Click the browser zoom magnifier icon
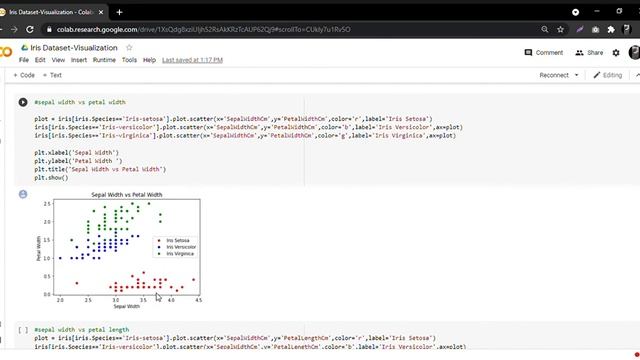Viewport: 640px width, 360px height. point(544,29)
